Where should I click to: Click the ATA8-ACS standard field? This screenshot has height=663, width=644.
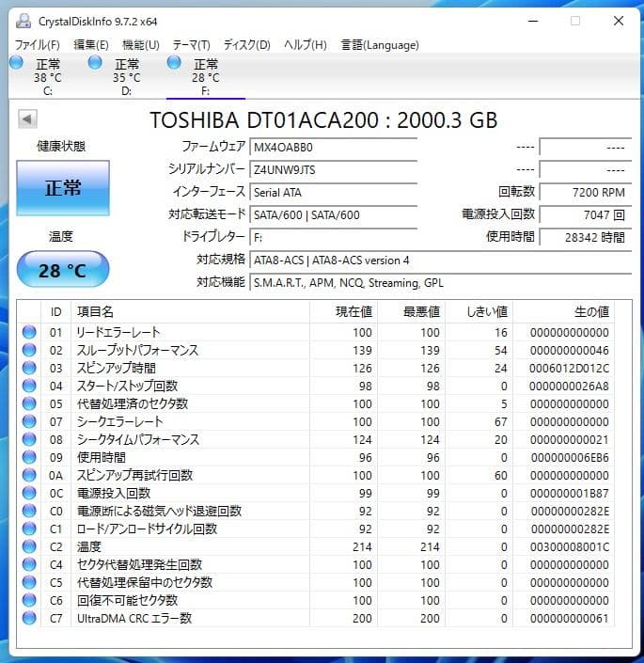coord(441,260)
